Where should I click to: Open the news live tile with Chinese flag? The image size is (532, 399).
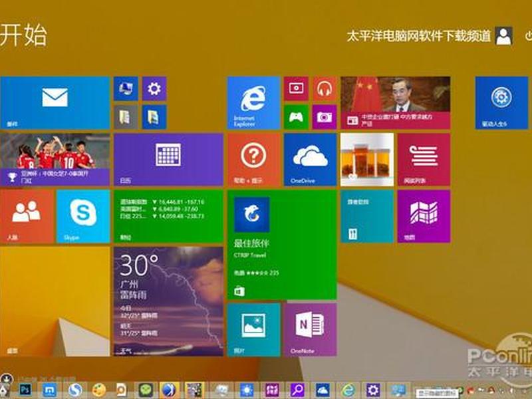coord(395,103)
